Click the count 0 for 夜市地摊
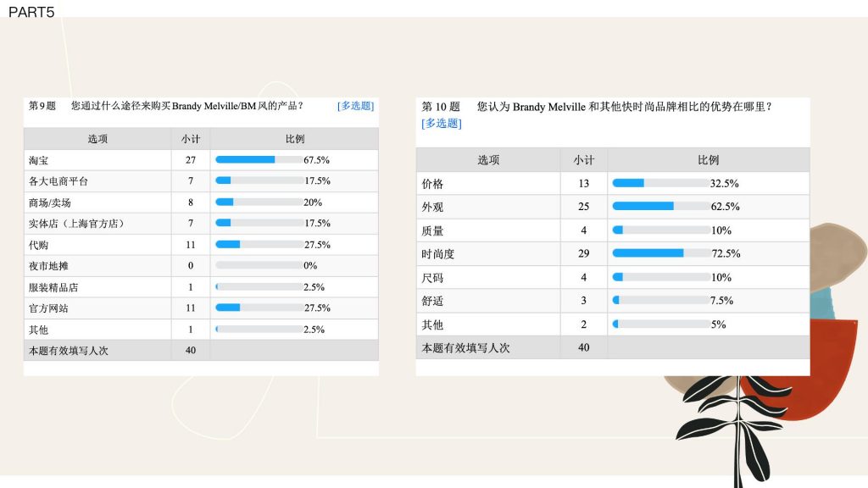This screenshot has width=868, height=488. pos(191,265)
